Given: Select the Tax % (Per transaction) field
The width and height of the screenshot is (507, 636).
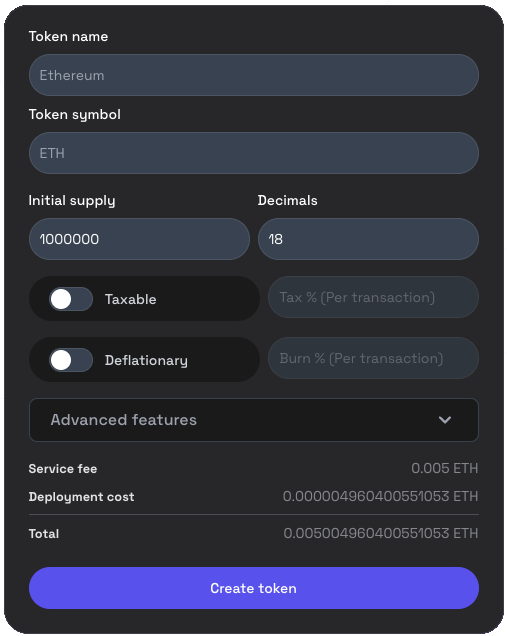Looking at the screenshot, I should point(373,297).
